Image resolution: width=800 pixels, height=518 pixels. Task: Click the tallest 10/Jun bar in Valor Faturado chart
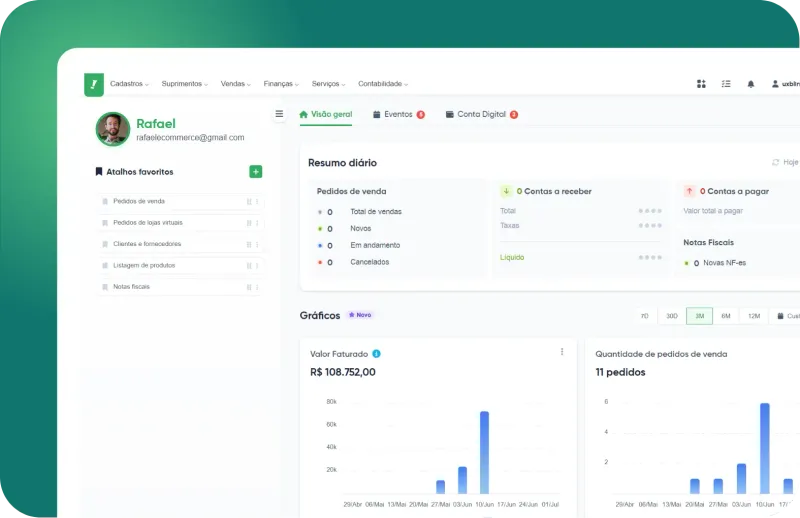tap(484, 452)
